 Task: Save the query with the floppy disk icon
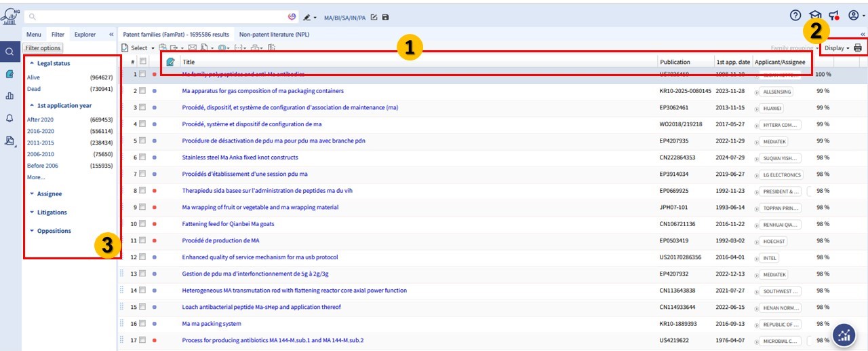(385, 17)
